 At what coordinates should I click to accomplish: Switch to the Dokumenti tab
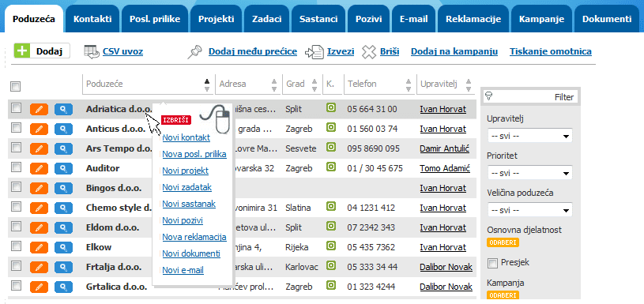coord(607,19)
